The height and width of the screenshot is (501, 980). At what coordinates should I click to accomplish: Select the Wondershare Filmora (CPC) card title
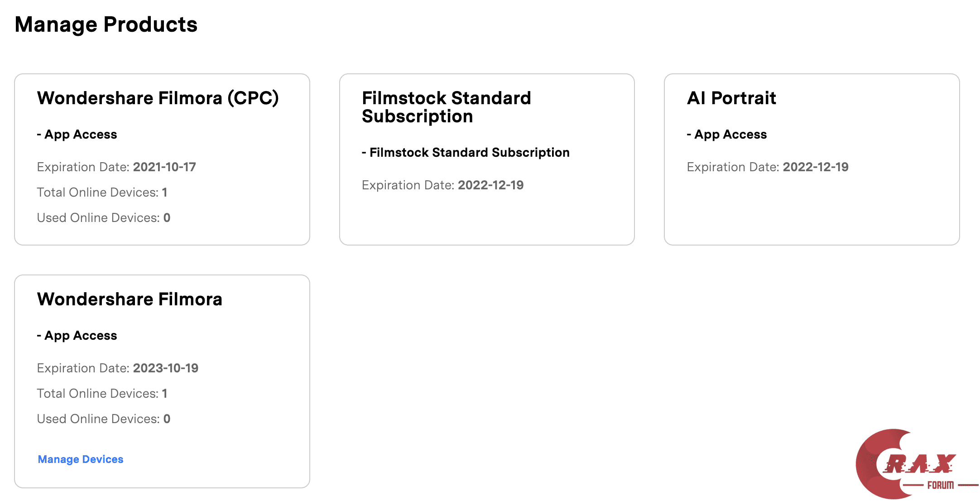tap(158, 98)
